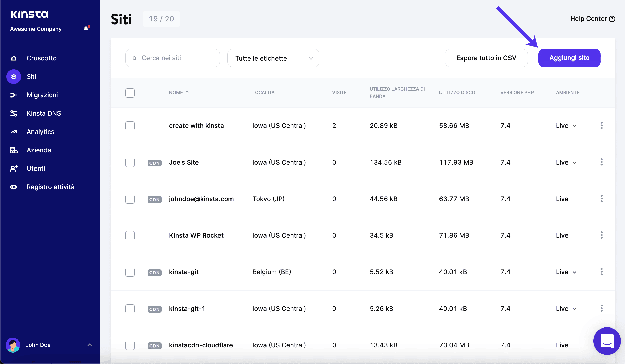Image resolution: width=625 pixels, height=364 pixels.
Task: Click the Kinsta DNS sidebar icon
Action: click(x=14, y=113)
